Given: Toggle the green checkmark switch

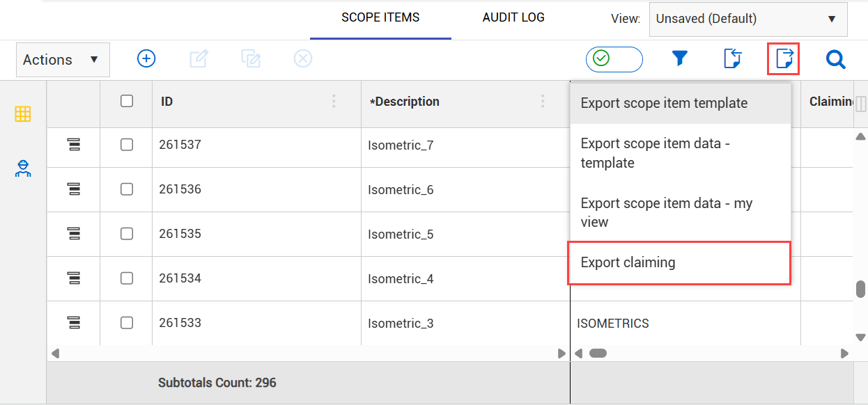Looking at the screenshot, I should 614,59.
